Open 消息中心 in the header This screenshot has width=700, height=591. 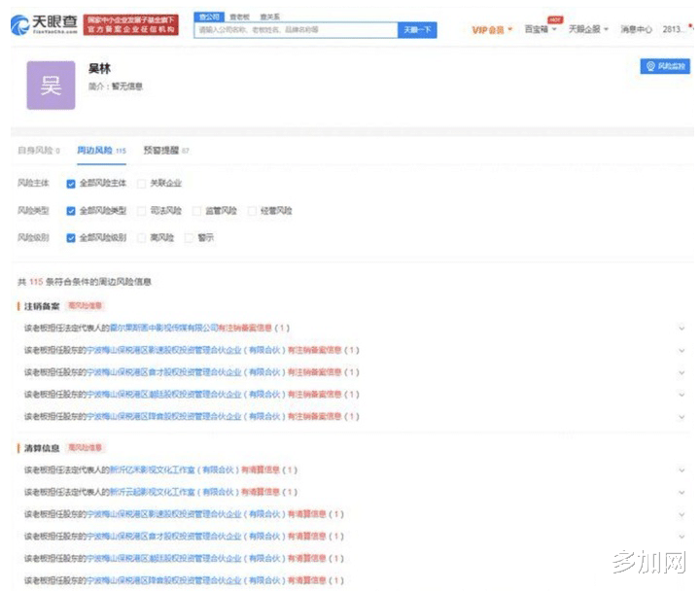tap(636, 29)
